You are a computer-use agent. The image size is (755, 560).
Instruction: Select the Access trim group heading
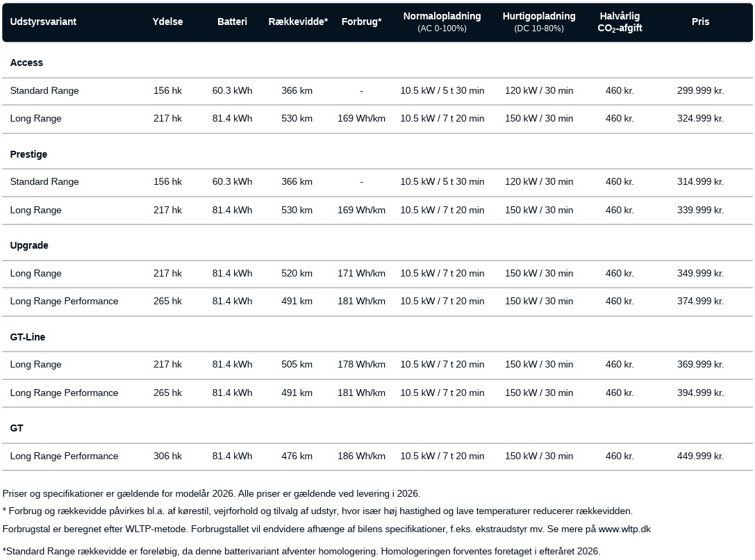[x=26, y=63]
